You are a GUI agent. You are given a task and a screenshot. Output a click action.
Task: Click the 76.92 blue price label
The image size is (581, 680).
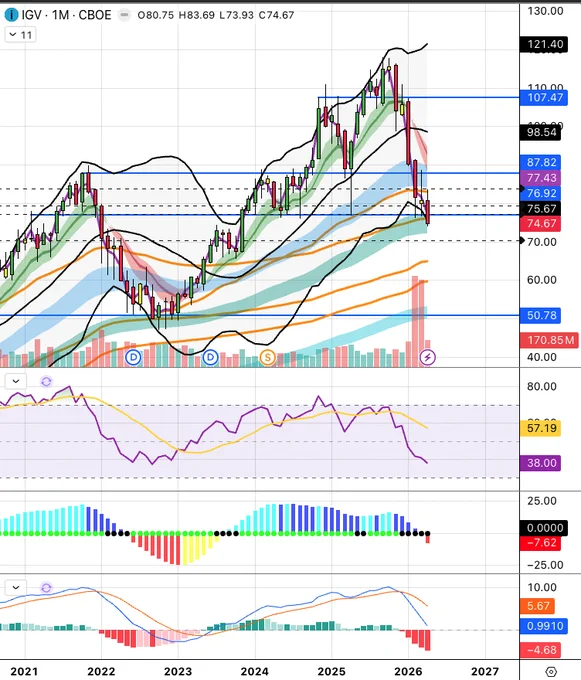[x=541, y=193]
